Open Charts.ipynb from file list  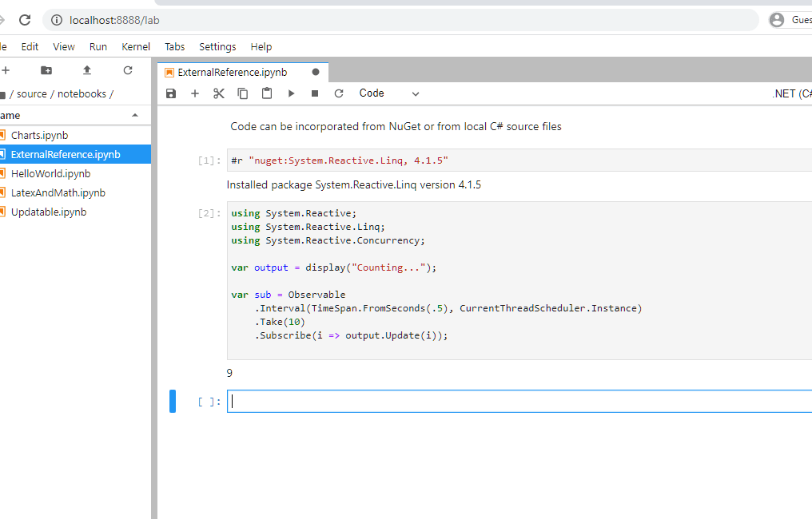[x=39, y=135]
